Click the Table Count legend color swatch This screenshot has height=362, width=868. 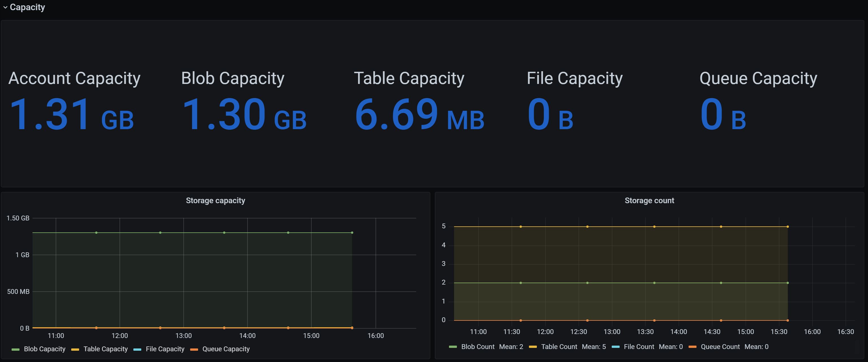point(533,347)
